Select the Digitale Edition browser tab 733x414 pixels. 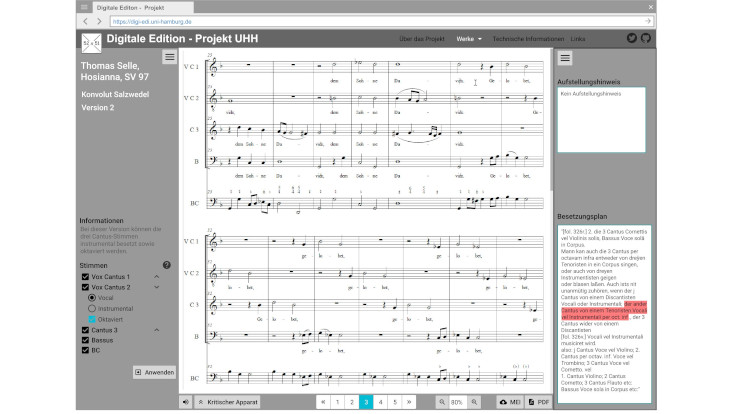pyautogui.click(x=143, y=7)
